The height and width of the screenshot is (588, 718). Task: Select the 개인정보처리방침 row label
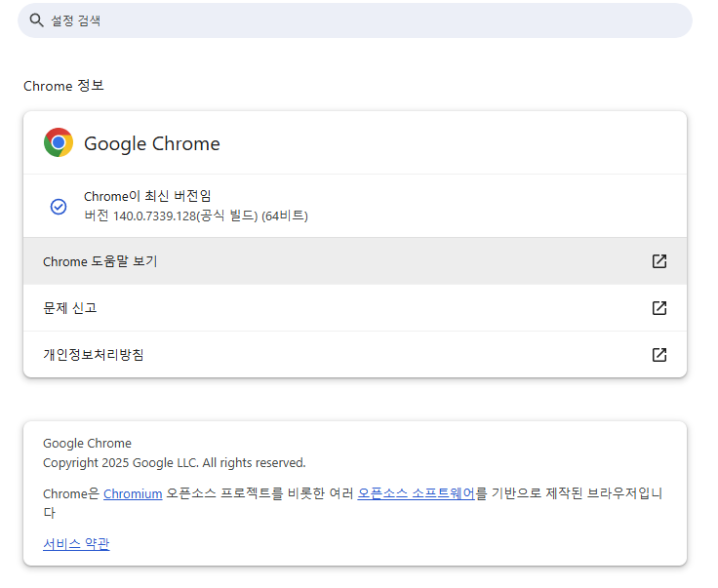[x=94, y=355]
